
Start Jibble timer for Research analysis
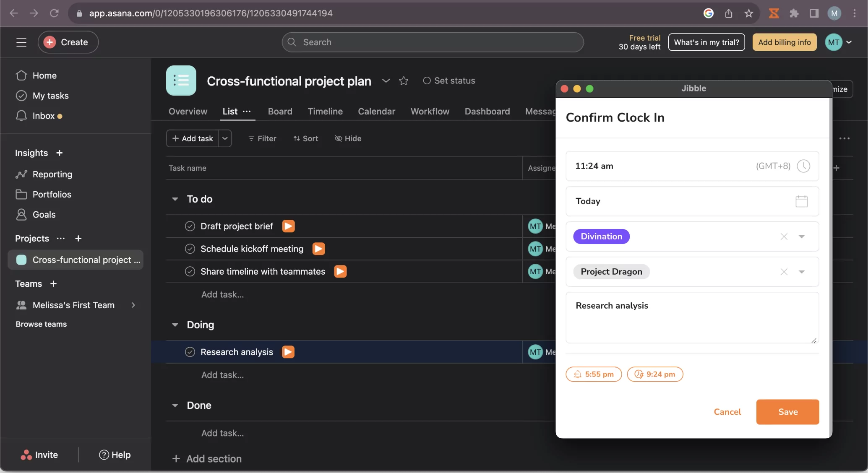coord(288,352)
